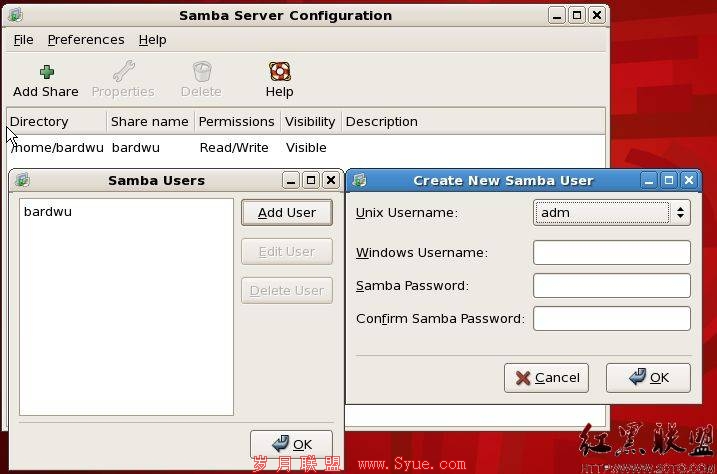717x474 pixels.
Task: Open the Unix Username dropdown arrows
Action: [680, 213]
